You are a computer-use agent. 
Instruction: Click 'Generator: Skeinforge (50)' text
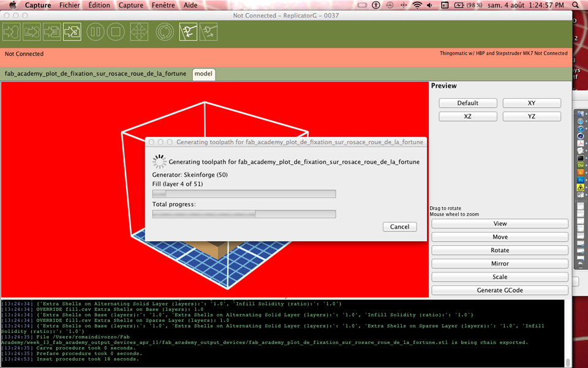click(190, 175)
